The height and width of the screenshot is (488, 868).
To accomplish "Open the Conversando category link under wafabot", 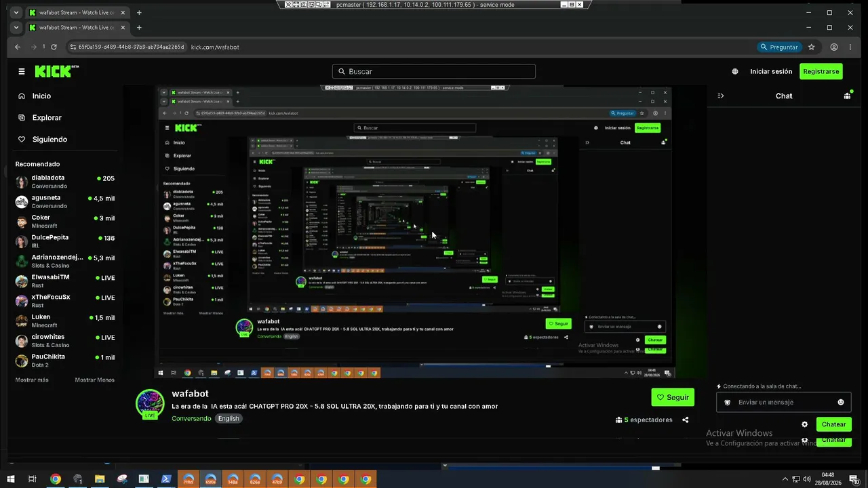I will pyautogui.click(x=191, y=418).
